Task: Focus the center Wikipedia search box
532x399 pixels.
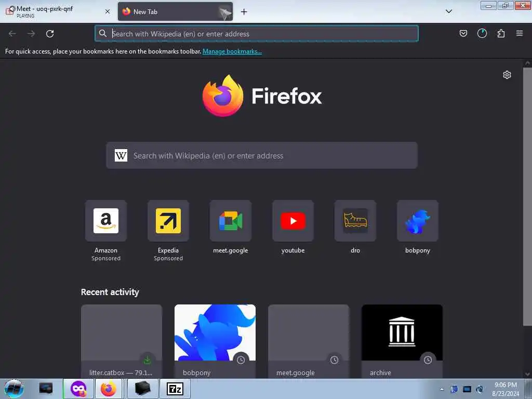Action: [262, 155]
